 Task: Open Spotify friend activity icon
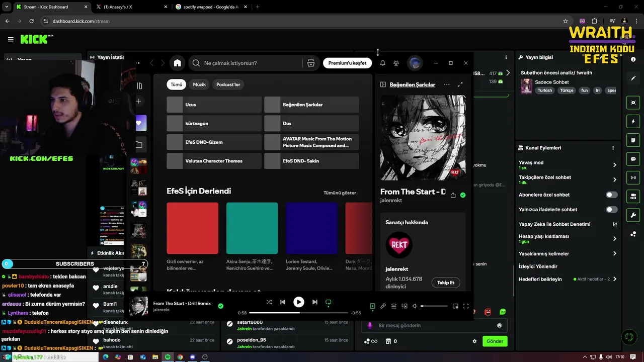tap(396, 63)
